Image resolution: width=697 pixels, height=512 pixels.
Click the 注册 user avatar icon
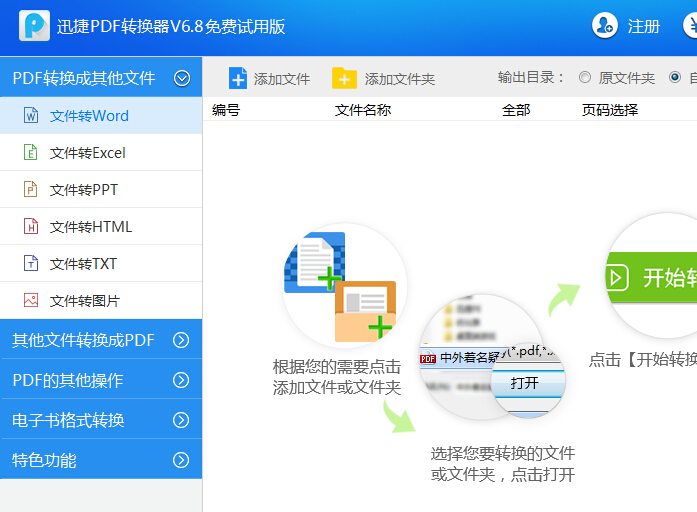pyautogui.click(x=605, y=25)
